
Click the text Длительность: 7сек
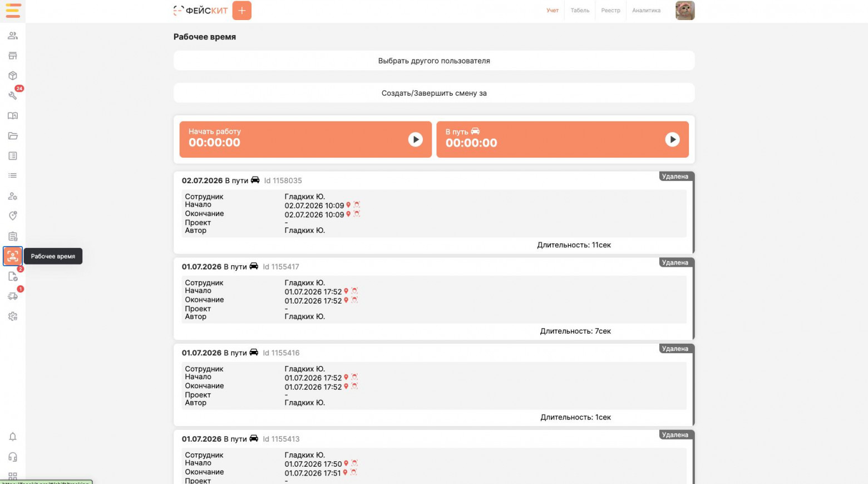(575, 331)
